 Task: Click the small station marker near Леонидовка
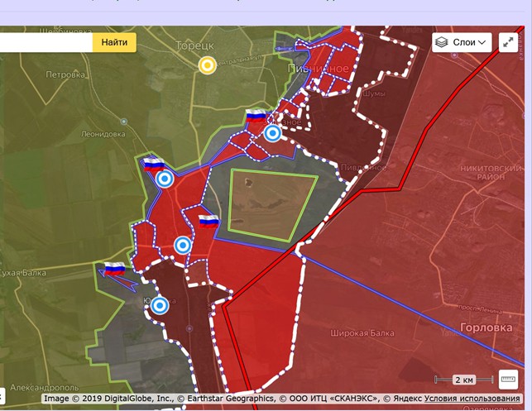pos(124,122)
